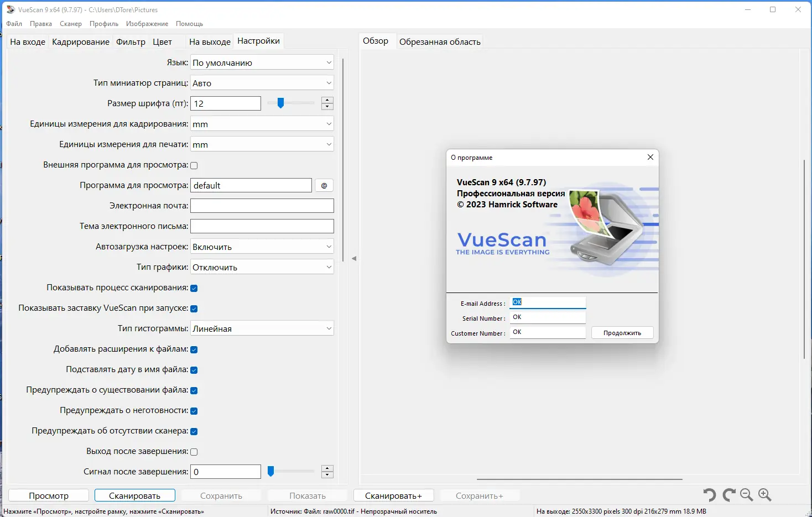
Task: Adjust the font size slider
Action: tap(281, 103)
